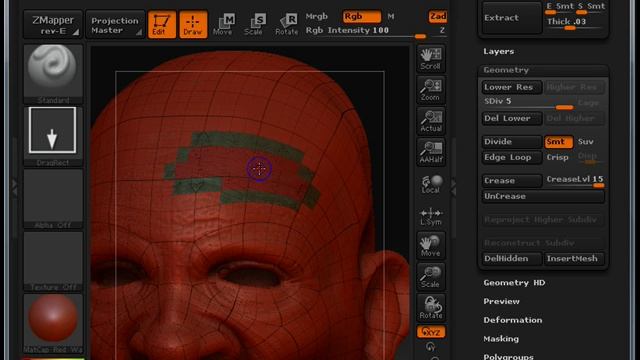Select the Move transform tool in top bar
The height and width of the screenshot is (360, 640).
pos(223,24)
